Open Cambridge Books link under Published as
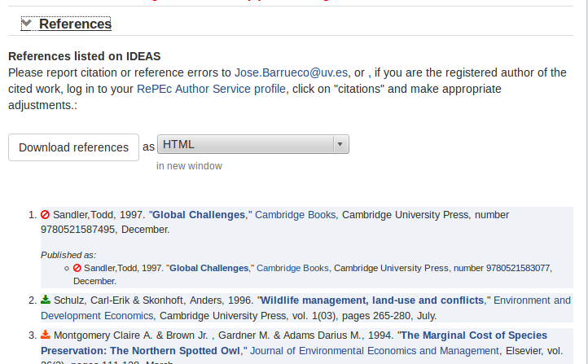 (293, 268)
